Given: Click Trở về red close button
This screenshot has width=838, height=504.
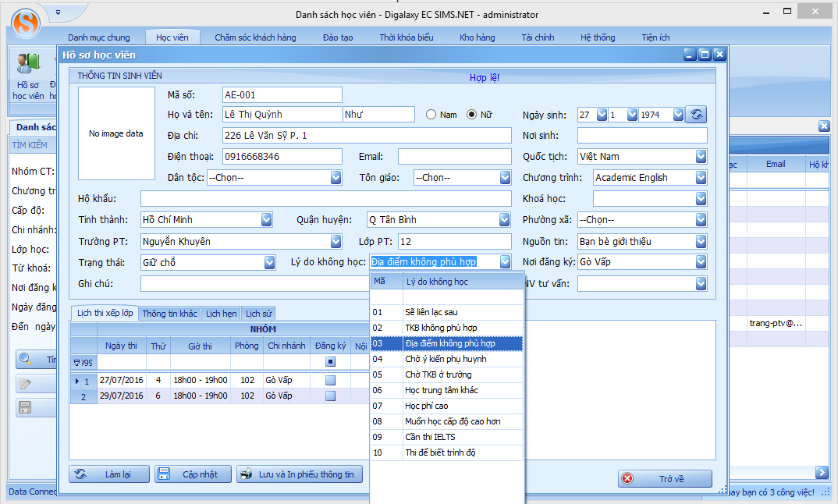Looking at the screenshot, I should [x=665, y=478].
